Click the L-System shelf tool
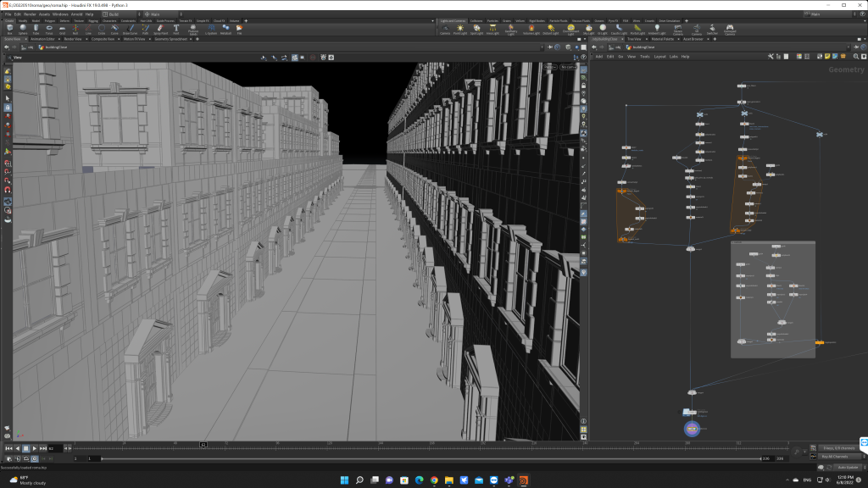This screenshot has height=488, width=868. tap(210, 28)
